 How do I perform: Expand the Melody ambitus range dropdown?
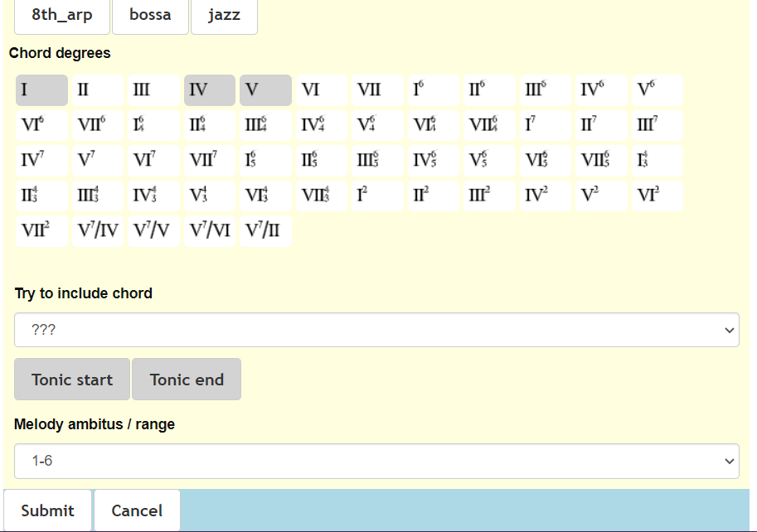[376, 461]
